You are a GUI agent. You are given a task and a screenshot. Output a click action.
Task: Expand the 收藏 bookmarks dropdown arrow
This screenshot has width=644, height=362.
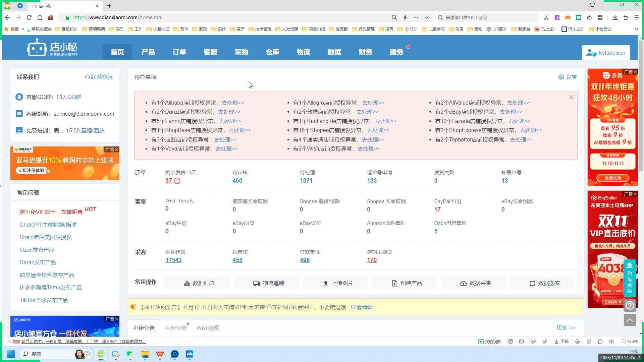click(23, 29)
